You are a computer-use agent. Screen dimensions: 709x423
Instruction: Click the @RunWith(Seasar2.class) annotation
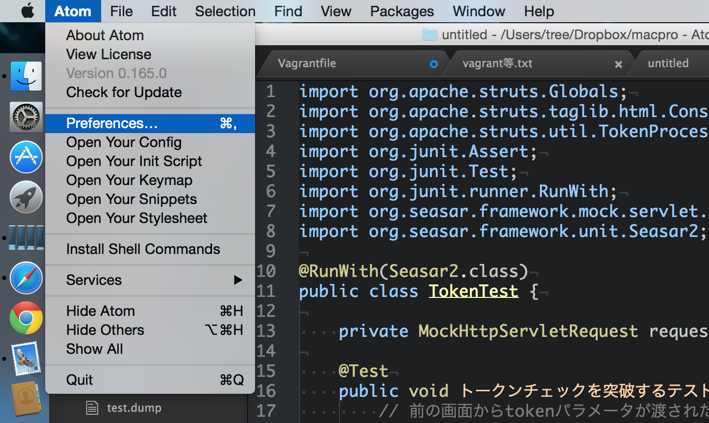[413, 271]
